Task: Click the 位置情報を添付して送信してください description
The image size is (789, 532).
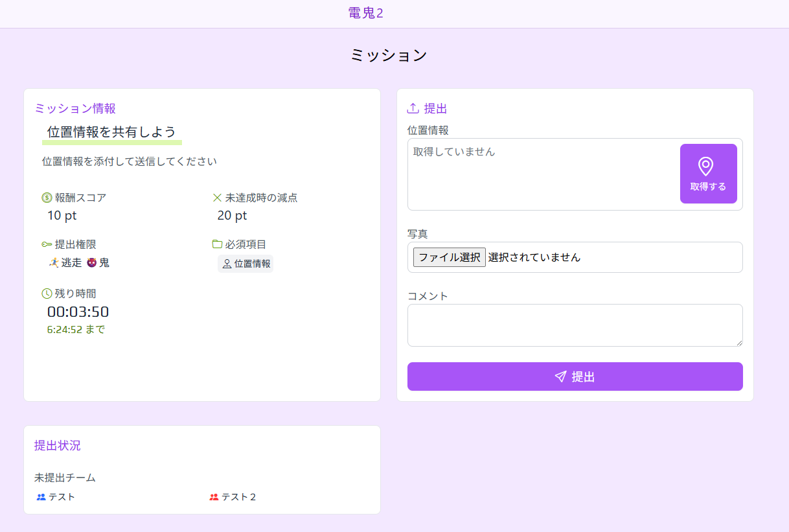Action: pos(130,161)
